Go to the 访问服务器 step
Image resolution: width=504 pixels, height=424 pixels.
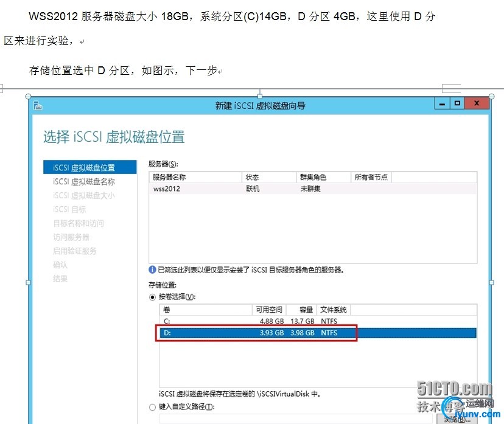click(71, 237)
